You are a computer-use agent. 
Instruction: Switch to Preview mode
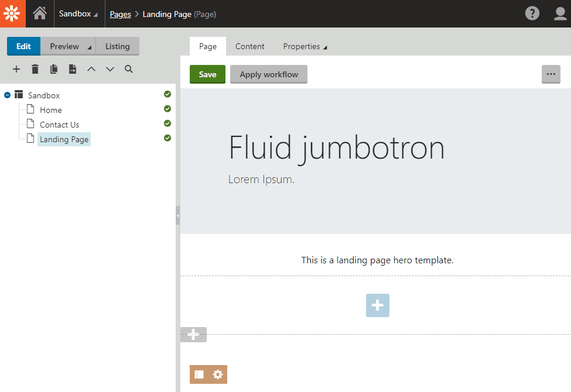64,46
